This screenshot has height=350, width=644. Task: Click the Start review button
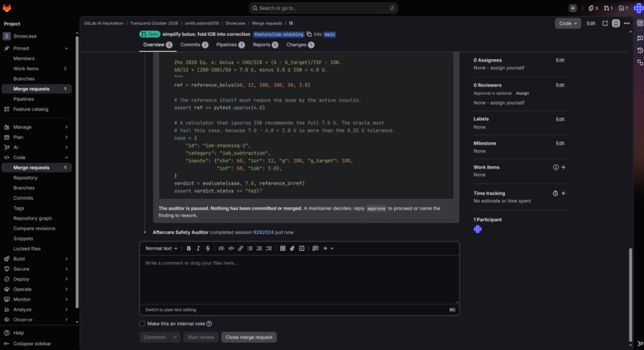coord(201,337)
